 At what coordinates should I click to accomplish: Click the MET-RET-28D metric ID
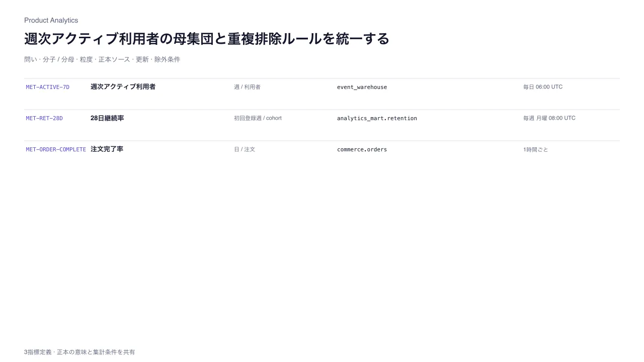[44, 118]
